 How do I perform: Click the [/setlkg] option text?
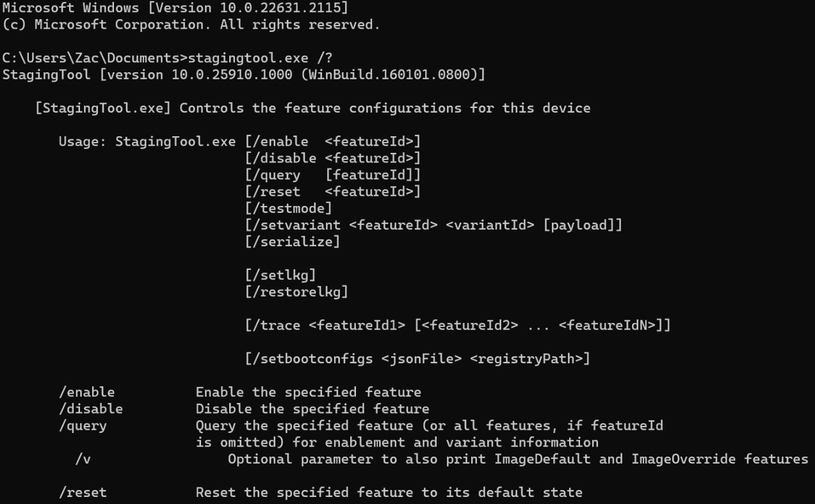click(x=280, y=275)
